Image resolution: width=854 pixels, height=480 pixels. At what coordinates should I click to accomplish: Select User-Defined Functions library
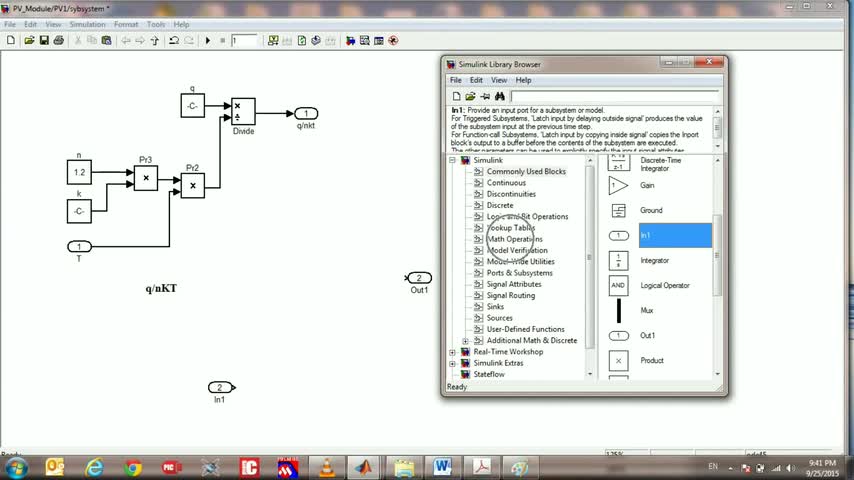pos(526,329)
